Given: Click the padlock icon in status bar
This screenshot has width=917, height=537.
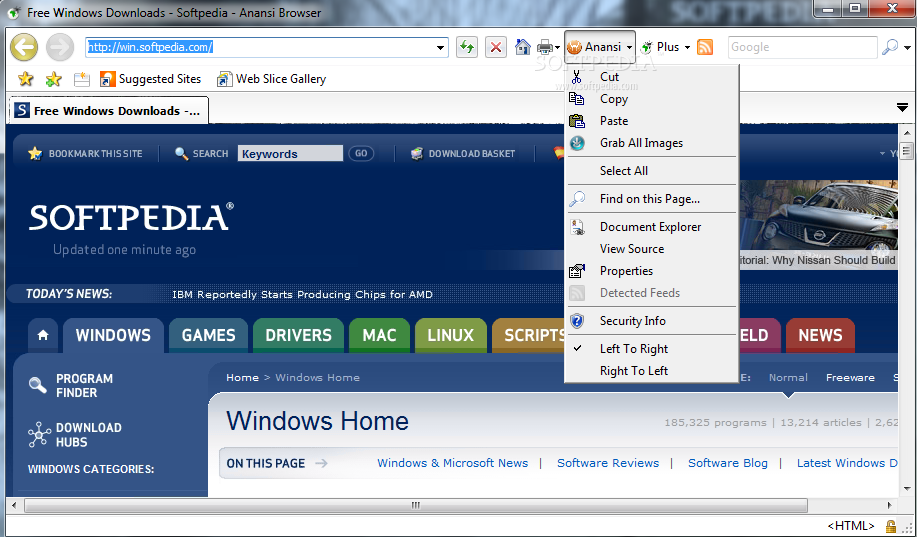Looking at the screenshot, I should pos(891,526).
